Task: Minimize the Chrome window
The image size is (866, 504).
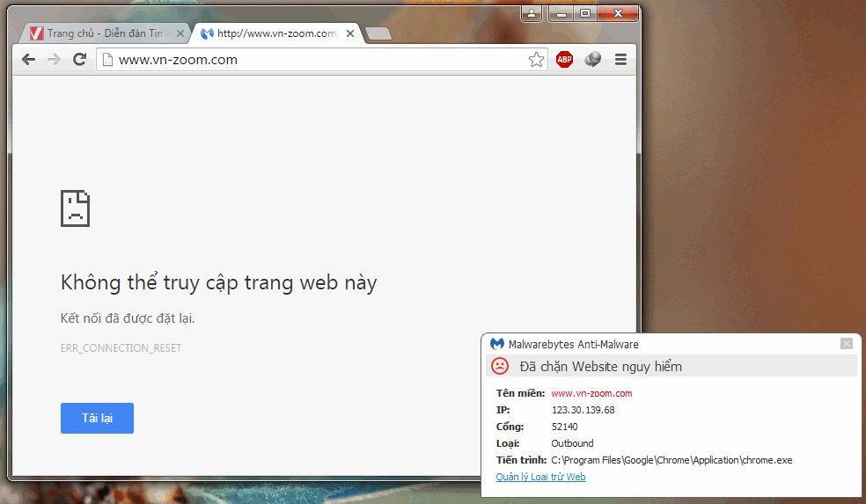Action: [561, 14]
